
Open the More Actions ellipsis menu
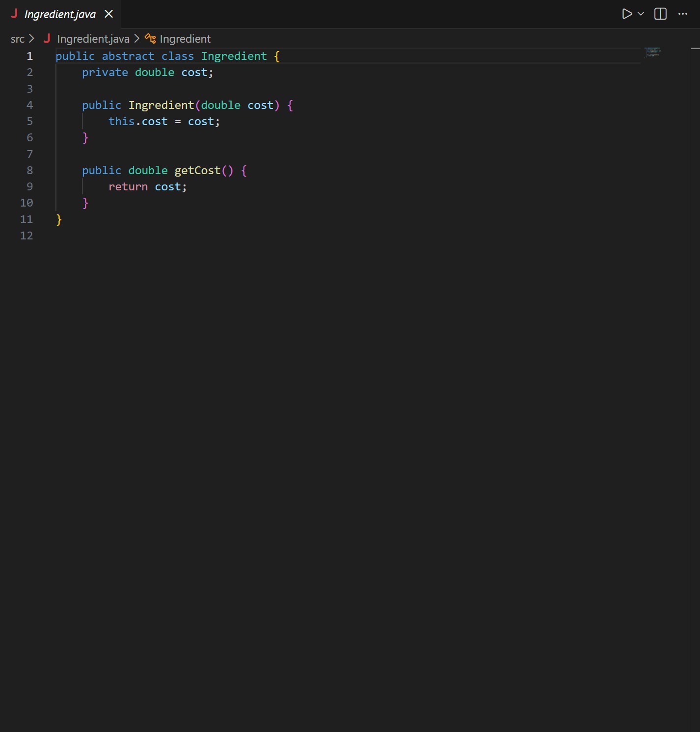[x=683, y=14]
